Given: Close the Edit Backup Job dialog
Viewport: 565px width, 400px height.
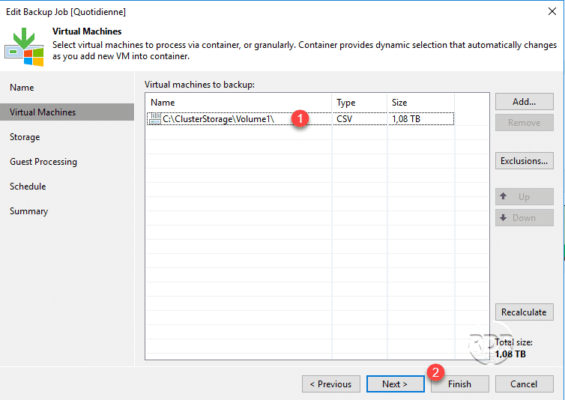Looking at the screenshot, I should (552, 12).
